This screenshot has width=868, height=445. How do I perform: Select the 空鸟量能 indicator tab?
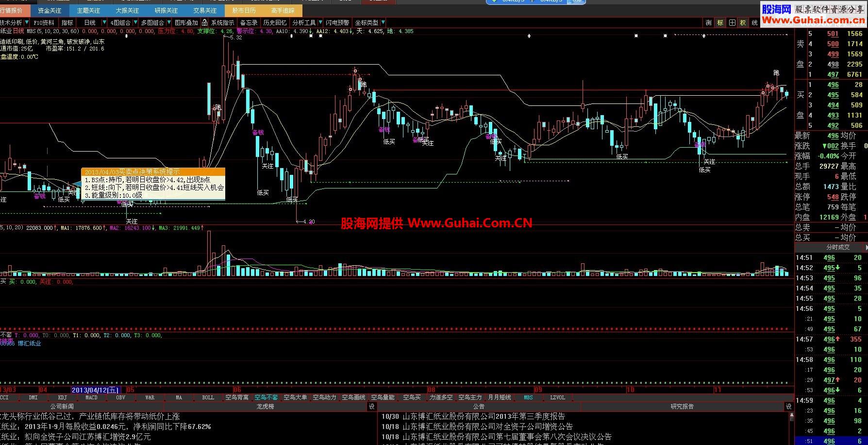coord(383,397)
